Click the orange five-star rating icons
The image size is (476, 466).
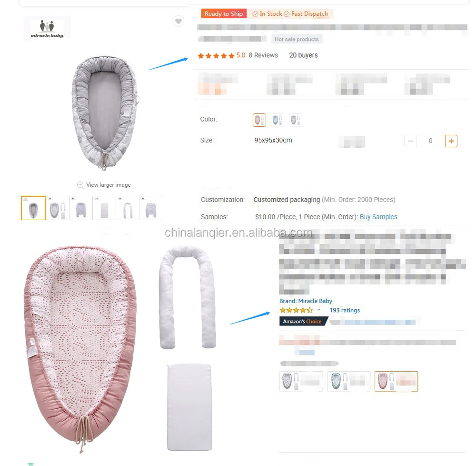pyautogui.click(x=216, y=56)
